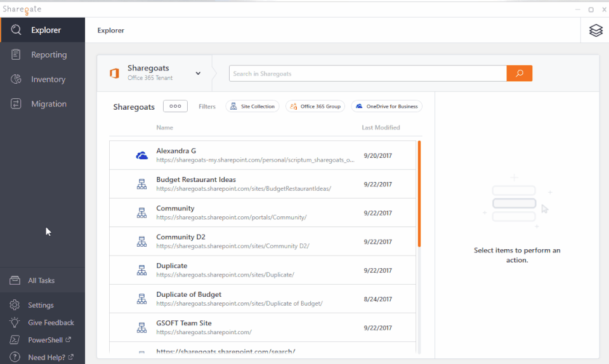Toggle the Site Collection filter
609x364 pixels.
[x=252, y=107]
